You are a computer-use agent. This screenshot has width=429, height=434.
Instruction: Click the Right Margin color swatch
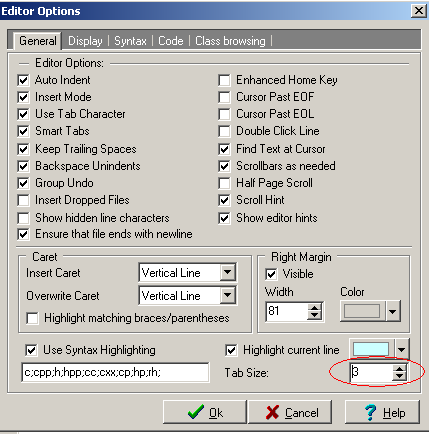(362, 311)
